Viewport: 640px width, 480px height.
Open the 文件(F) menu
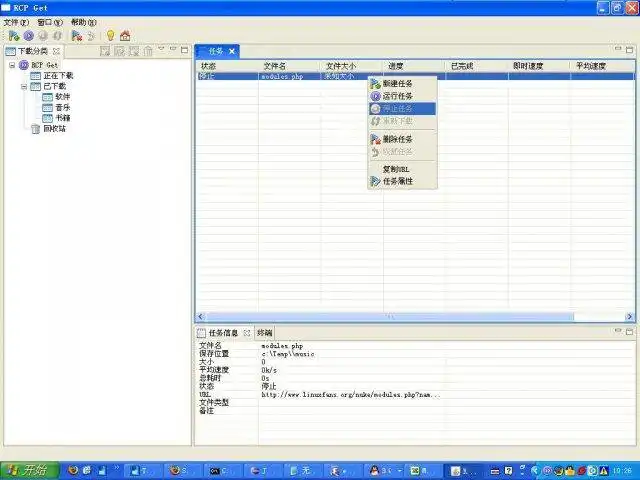point(16,22)
